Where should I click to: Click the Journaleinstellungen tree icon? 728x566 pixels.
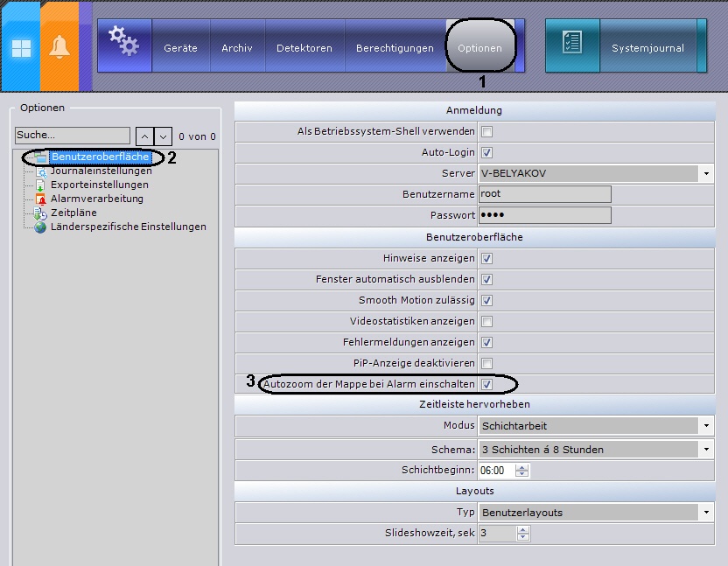point(41,171)
